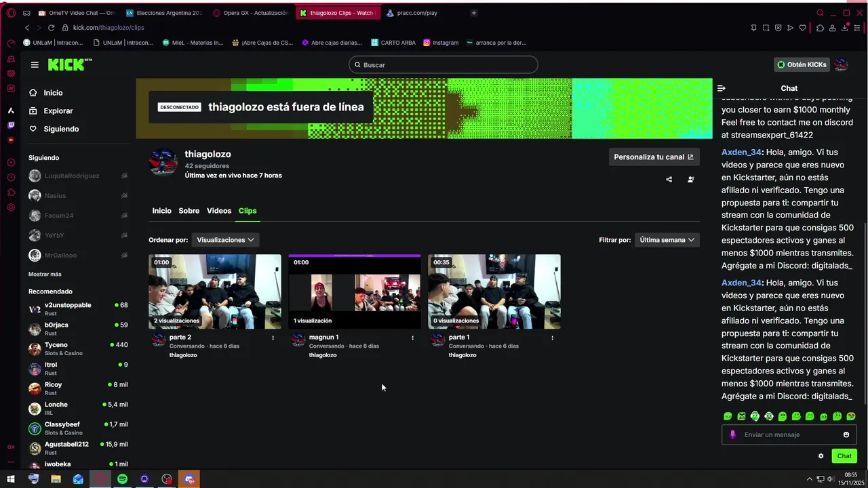This screenshot has height=488, width=868.
Task: Open the Kick hamburger menu
Action: point(35,64)
